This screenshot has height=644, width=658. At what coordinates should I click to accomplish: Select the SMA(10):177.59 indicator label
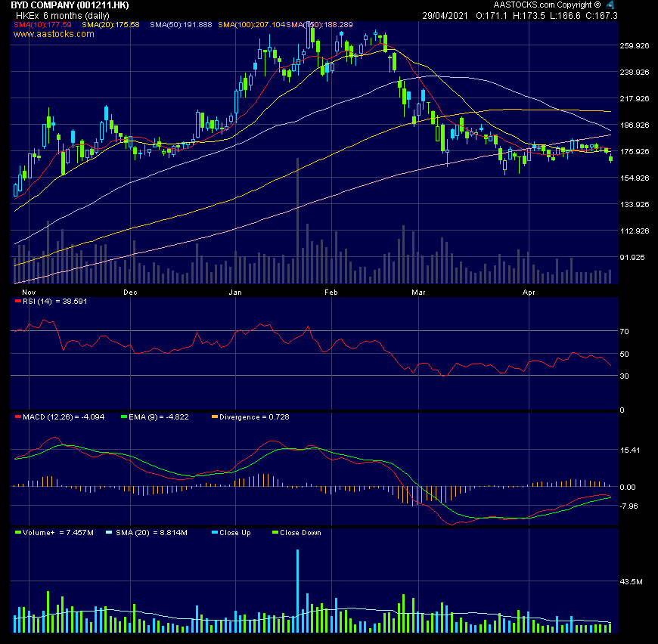click(x=42, y=25)
